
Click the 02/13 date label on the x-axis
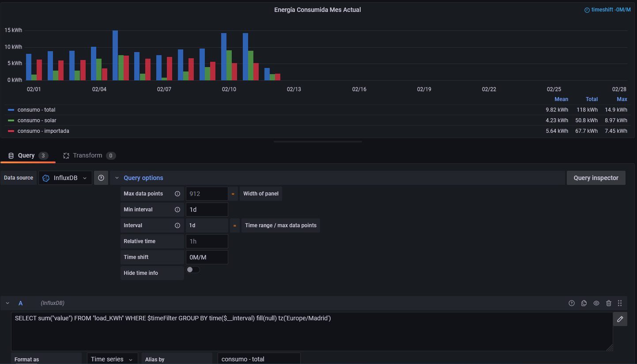294,89
